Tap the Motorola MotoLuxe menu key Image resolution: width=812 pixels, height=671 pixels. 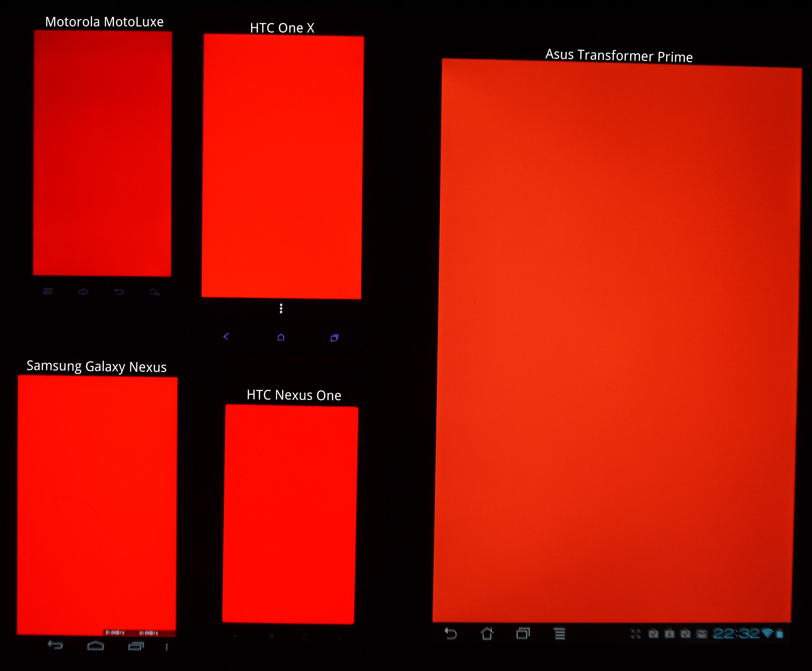pyautogui.click(x=48, y=291)
